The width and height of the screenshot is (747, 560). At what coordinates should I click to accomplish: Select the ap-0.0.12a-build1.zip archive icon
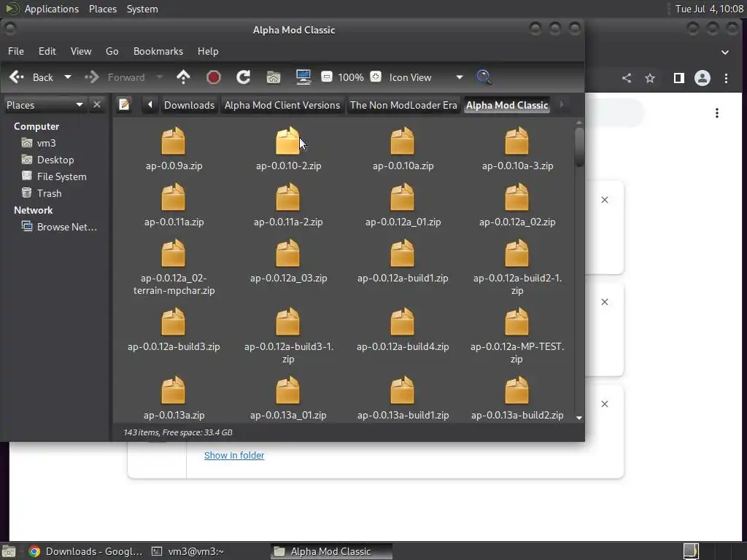click(403, 253)
